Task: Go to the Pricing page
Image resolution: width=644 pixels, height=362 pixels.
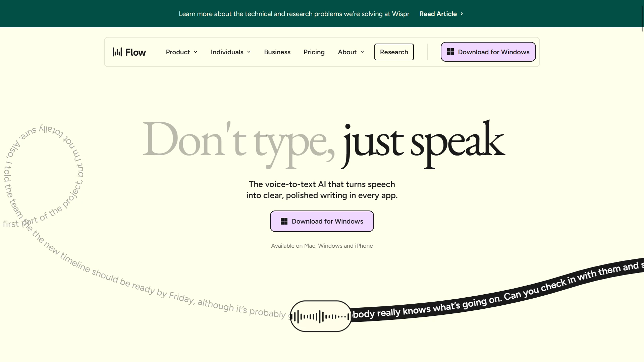Action: click(314, 52)
